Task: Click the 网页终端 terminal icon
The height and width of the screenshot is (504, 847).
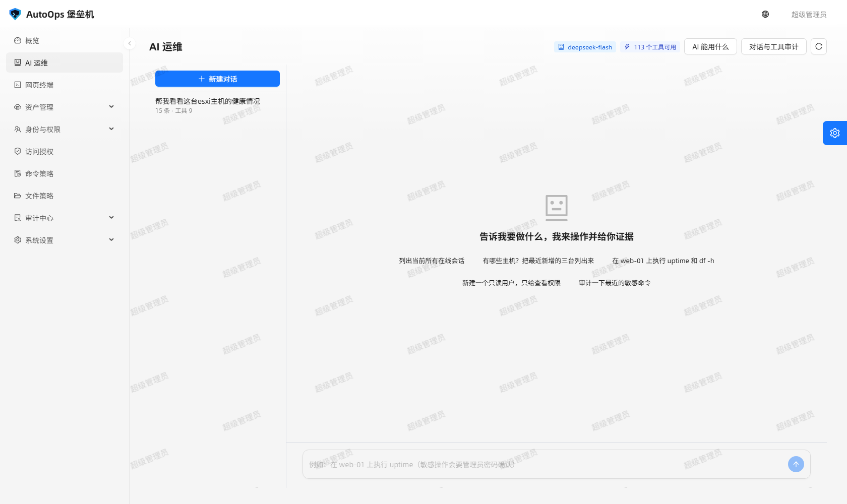Action: click(x=18, y=85)
